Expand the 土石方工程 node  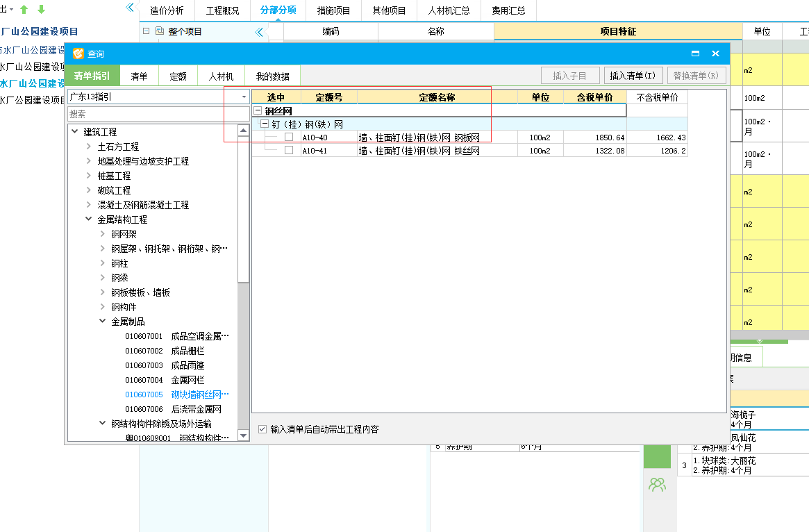pos(89,146)
